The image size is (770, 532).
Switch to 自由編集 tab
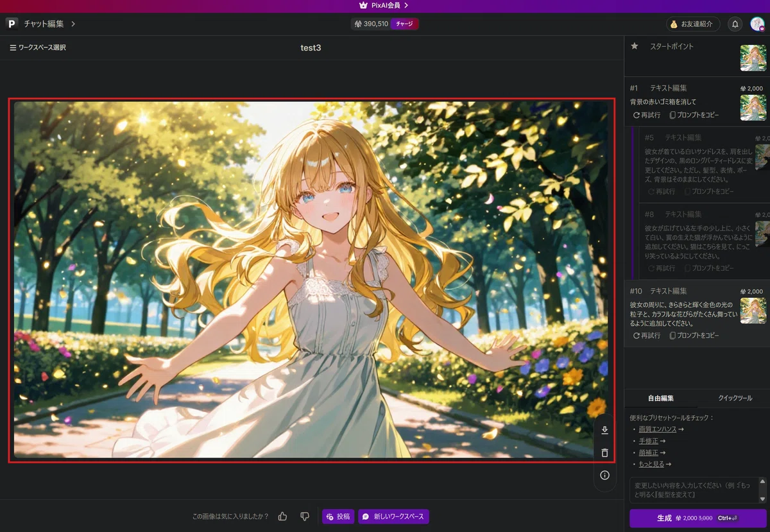tap(661, 398)
